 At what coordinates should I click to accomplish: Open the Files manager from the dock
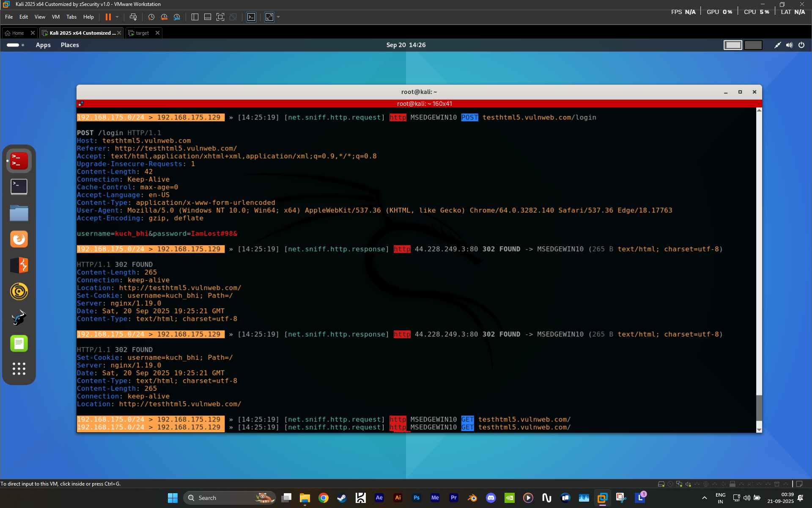pyautogui.click(x=19, y=213)
